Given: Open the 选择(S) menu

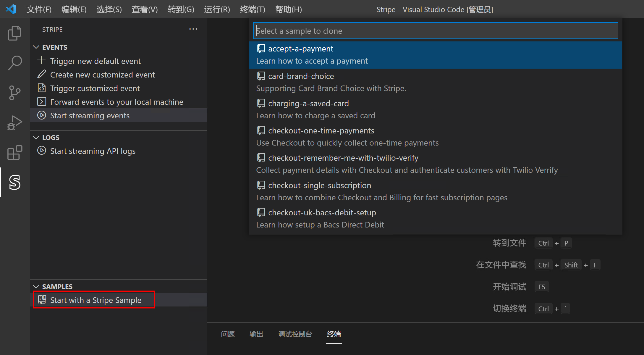Looking at the screenshot, I should coord(109,9).
